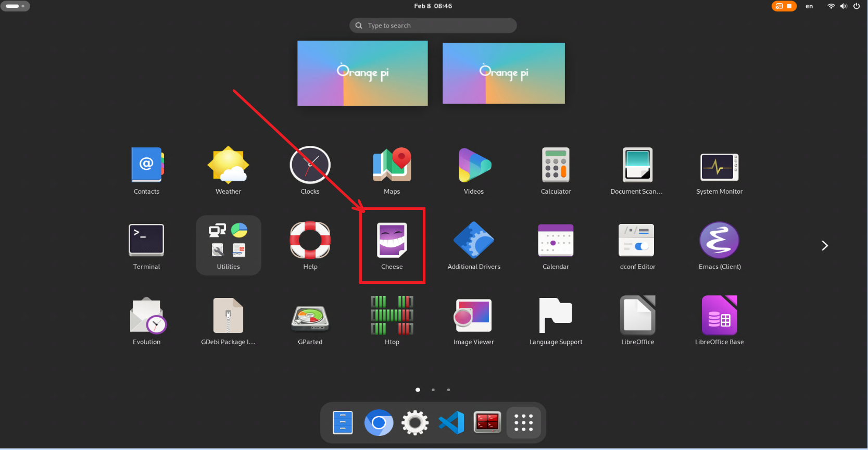Launch the Cheese webcam app

392,241
